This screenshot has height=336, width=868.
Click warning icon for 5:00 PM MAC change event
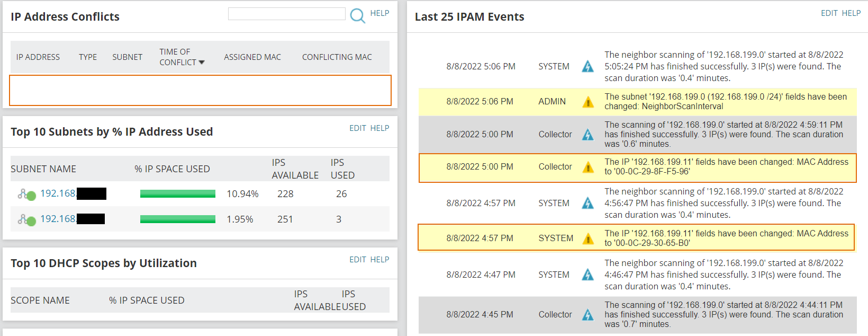(588, 167)
